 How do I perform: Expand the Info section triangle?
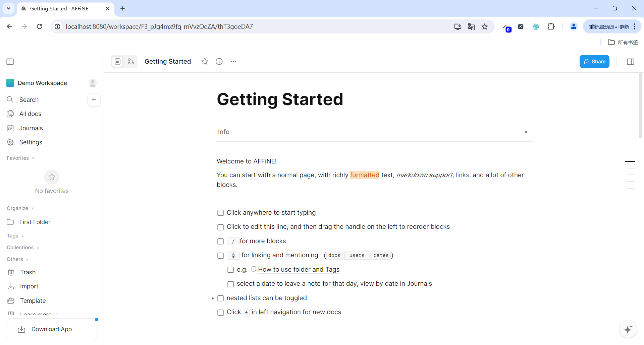click(526, 132)
